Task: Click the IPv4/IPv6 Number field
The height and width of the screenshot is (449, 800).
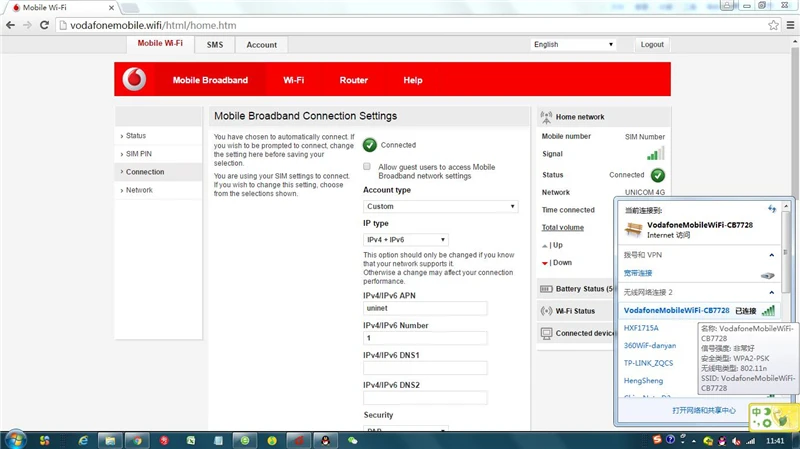Action: [425, 338]
